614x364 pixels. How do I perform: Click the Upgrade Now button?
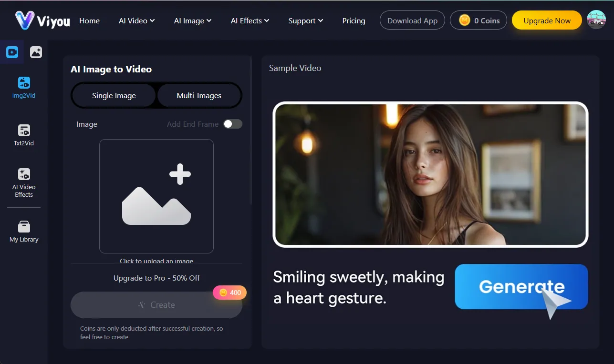click(547, 20)
